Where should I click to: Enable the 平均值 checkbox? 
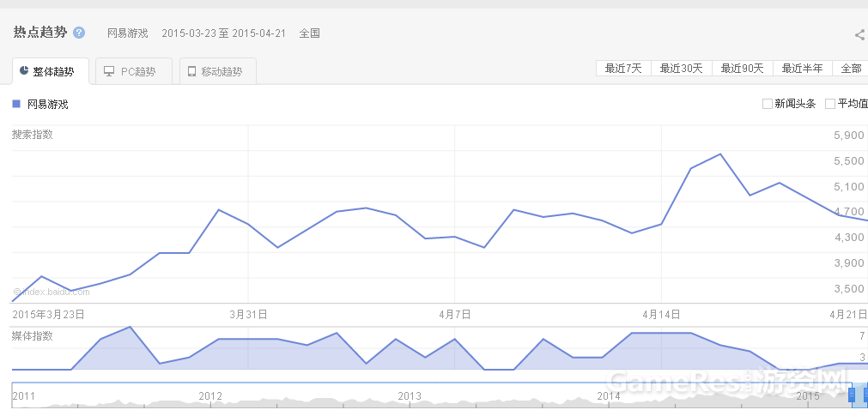coord(830,104)
